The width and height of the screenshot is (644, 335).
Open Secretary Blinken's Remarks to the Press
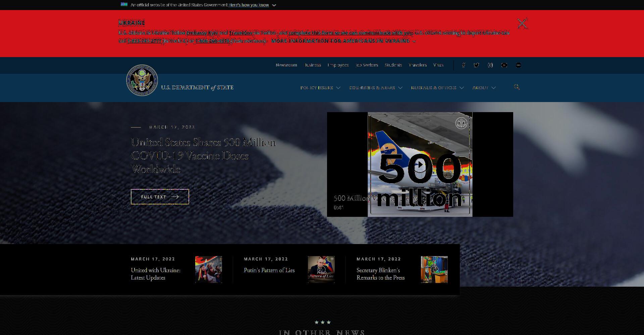click(380, 274)
